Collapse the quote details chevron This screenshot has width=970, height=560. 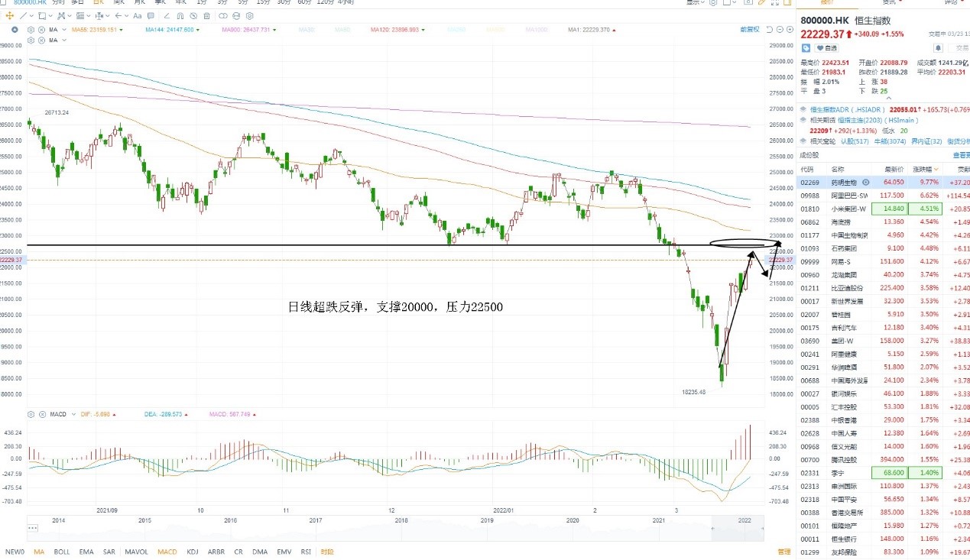(x=888, y=98)
